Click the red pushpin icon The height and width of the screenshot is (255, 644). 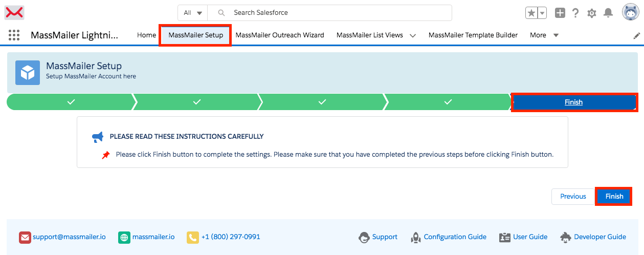(x=106, y=155)
